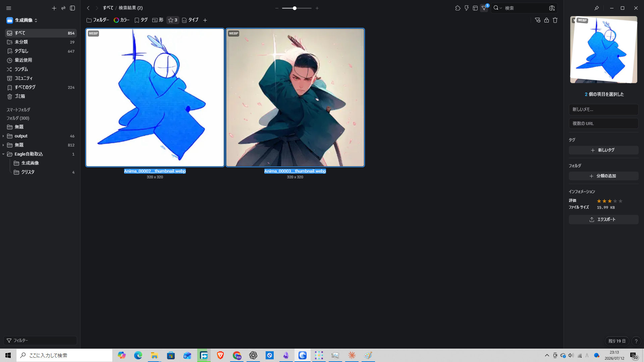Open the extensions puzzle icon
Viewport: 644px width, 362px height.
[458, 8]
